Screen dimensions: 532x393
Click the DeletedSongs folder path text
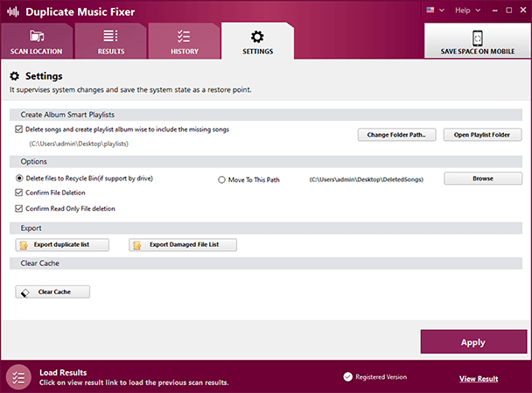point(366,179)
